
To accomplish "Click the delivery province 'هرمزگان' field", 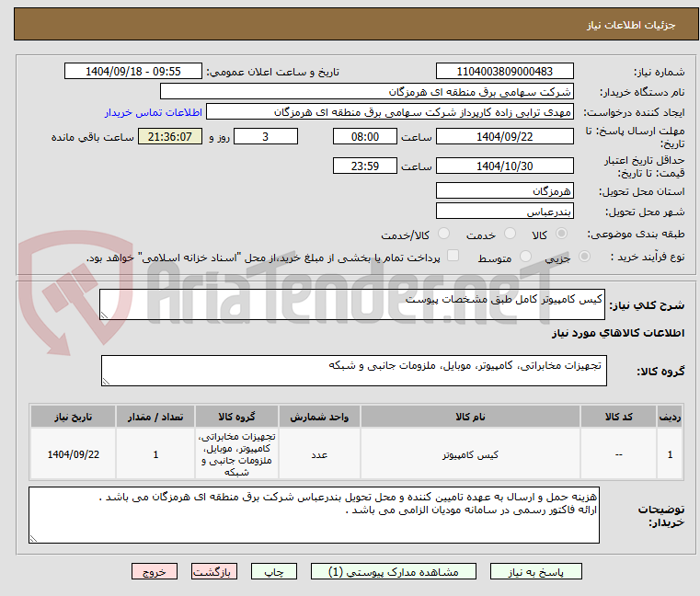I will coord(504,190).
